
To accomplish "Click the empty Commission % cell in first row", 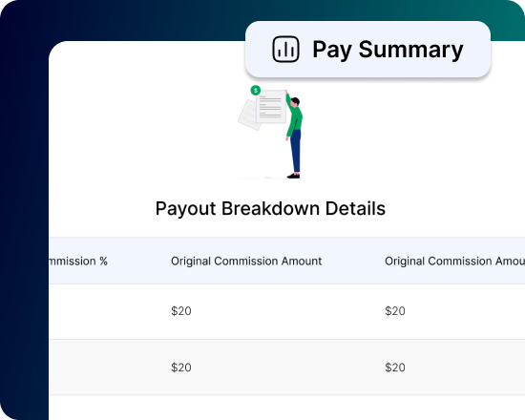I will (105, 311).
